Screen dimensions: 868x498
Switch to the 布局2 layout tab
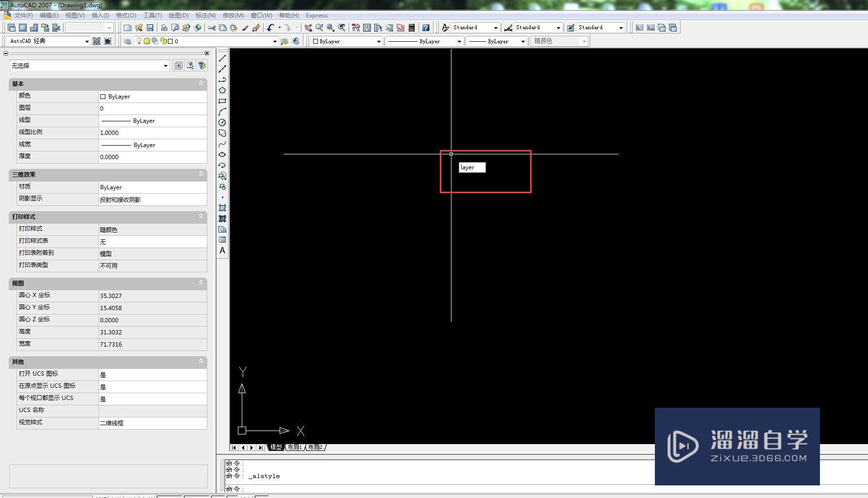pyautogui.click(x=315, y=447)
